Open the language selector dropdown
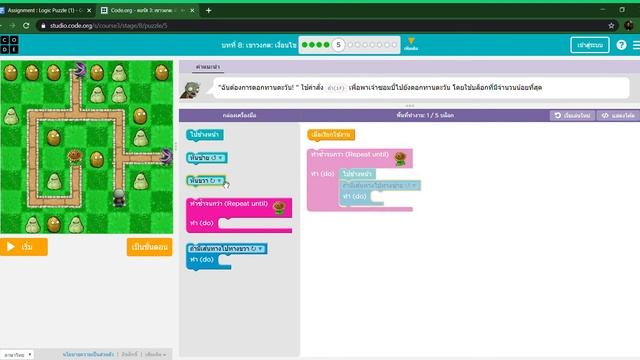The height and width of the screenshot is (360, 640). 17,355
